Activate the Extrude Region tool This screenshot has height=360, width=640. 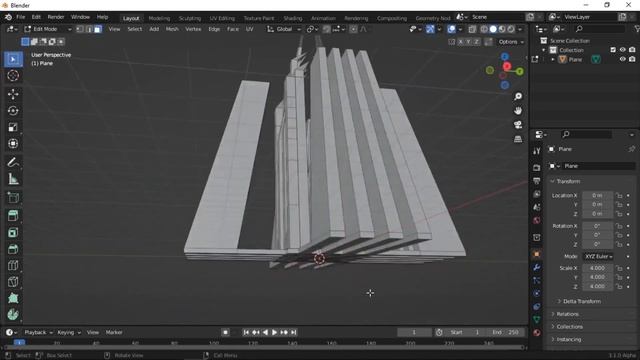pos(13,216)
